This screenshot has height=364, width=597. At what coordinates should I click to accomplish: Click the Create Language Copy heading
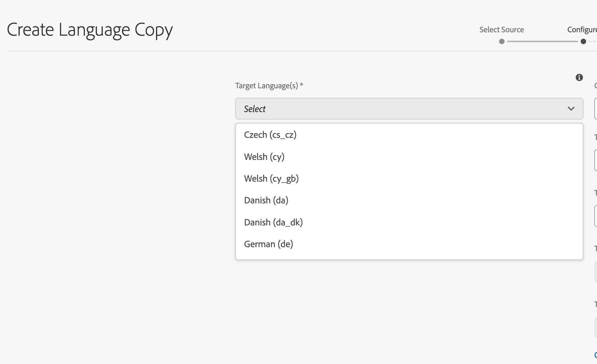click(90, 30)
